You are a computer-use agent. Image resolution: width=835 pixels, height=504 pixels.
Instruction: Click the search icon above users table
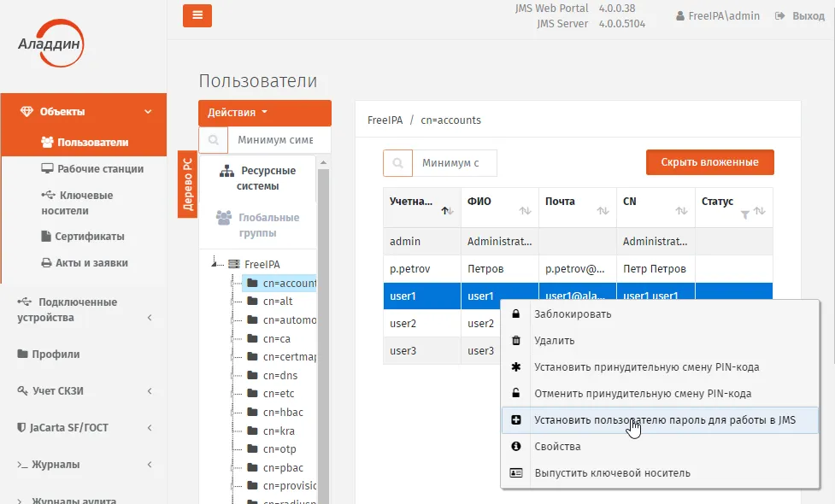pos(397,163)
